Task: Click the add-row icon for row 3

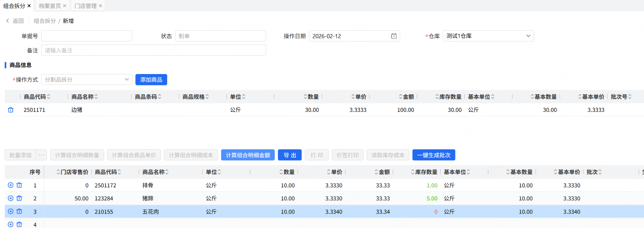Action: point(11,212)
